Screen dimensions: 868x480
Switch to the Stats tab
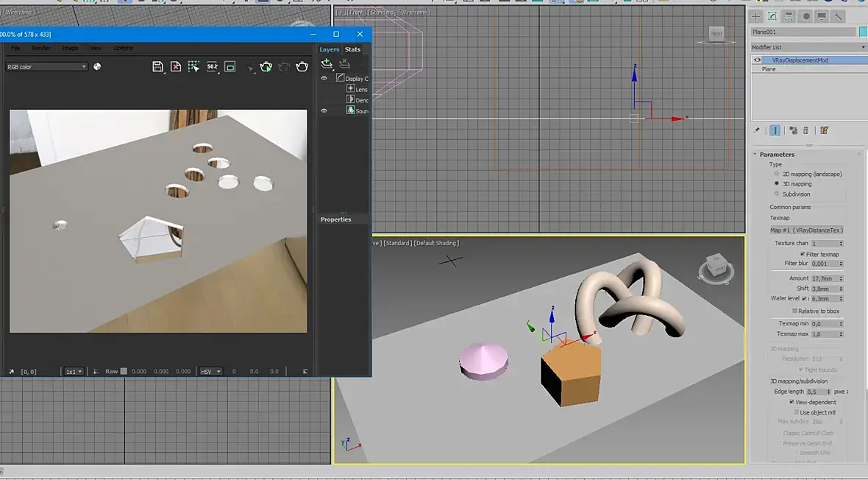[353, 49]
